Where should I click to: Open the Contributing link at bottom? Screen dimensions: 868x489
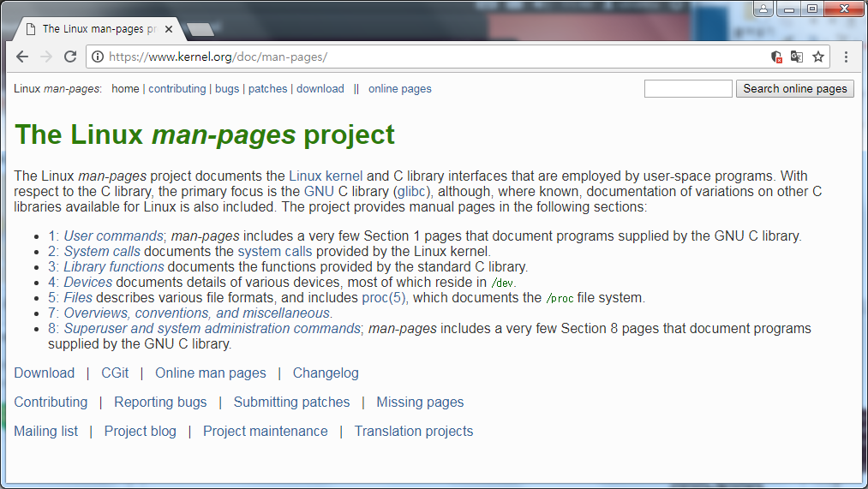pos(51,403)
